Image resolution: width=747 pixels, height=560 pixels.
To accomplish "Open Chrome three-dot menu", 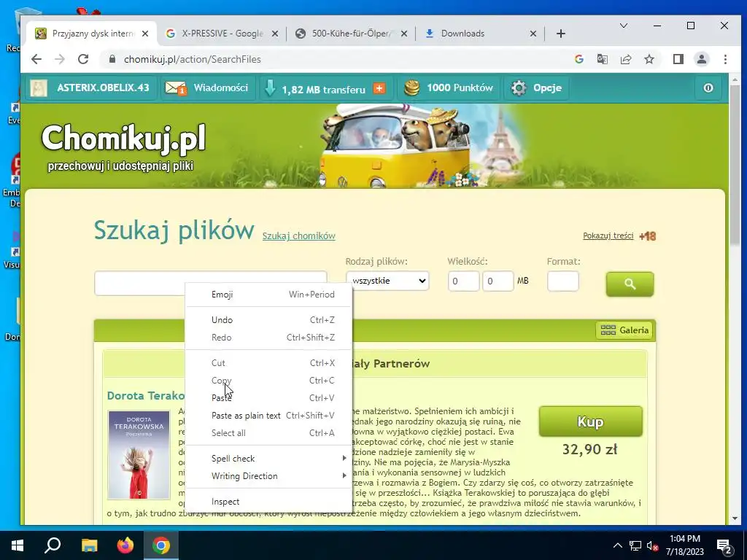I will [x=725, y=59].
